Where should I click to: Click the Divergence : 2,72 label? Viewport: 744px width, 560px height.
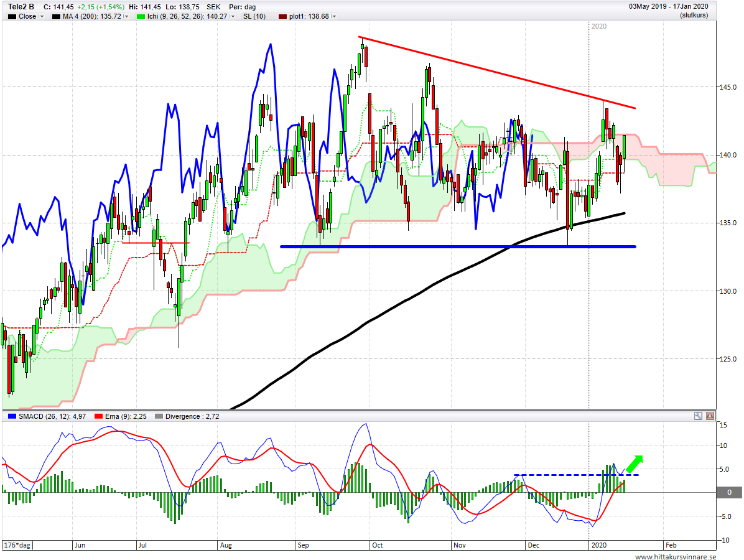pos(192,416)
